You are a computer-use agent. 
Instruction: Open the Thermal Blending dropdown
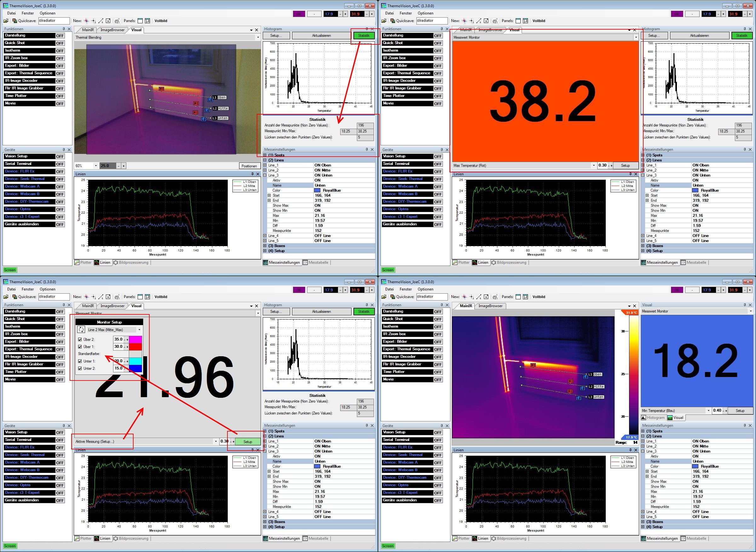point(258,37)
